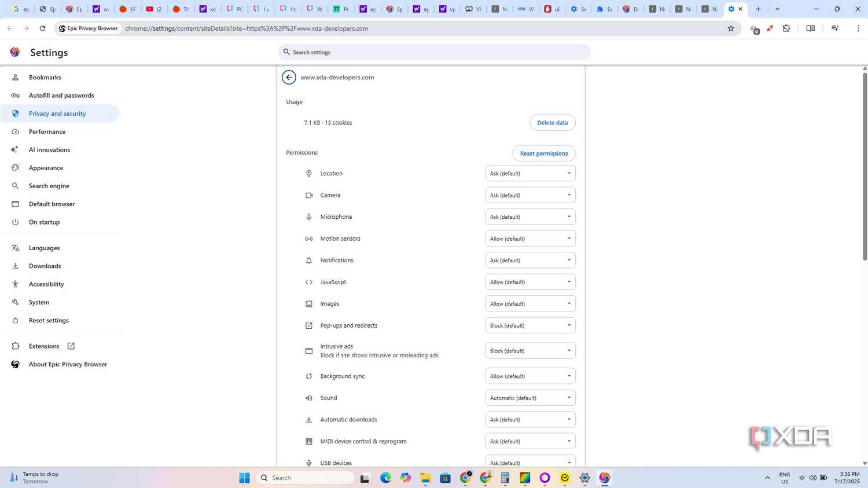Image resolution: width=868 pixels, height=488 pixels.
Task: Open the side panel reading icon
Action: (810, 28)
